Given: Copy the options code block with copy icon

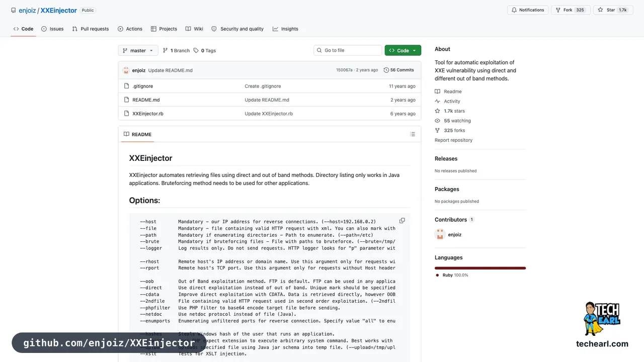Looking at the screenshot, I should coord(402,221).
